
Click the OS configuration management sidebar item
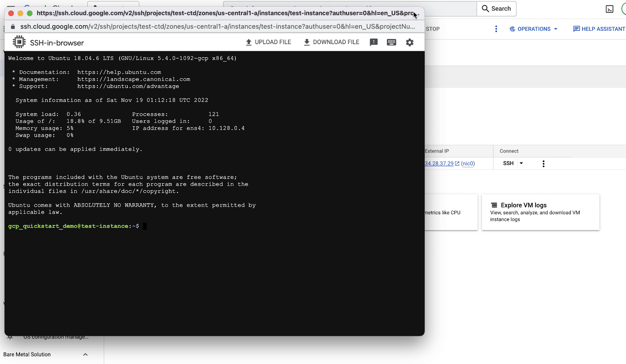point(56,337)
